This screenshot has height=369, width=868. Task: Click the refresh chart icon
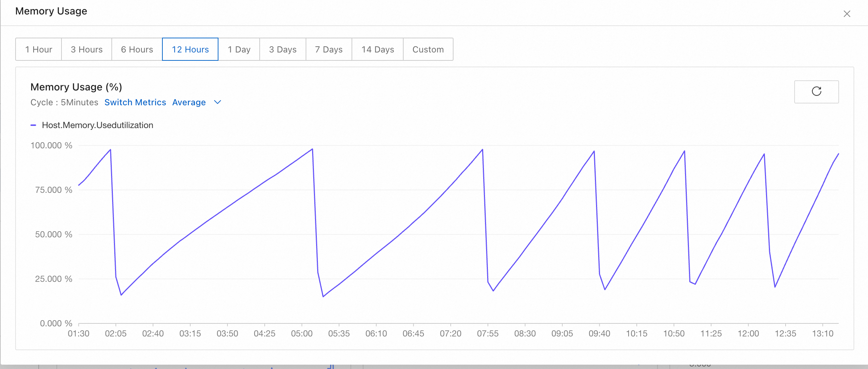coord(816,92)
